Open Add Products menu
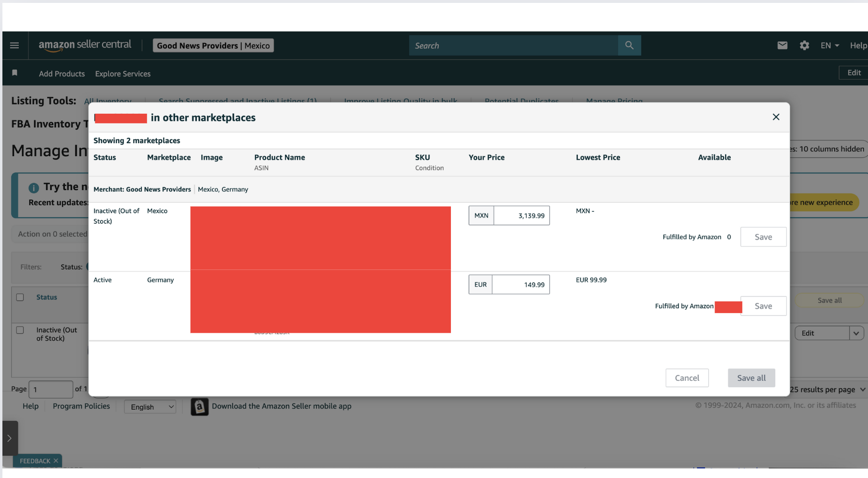 click(62, 74)
